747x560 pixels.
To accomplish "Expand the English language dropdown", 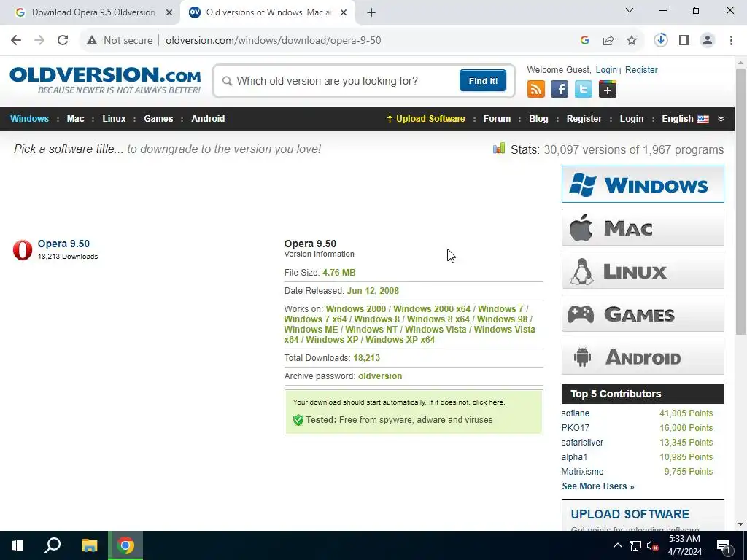I will [x=721, y=119].
